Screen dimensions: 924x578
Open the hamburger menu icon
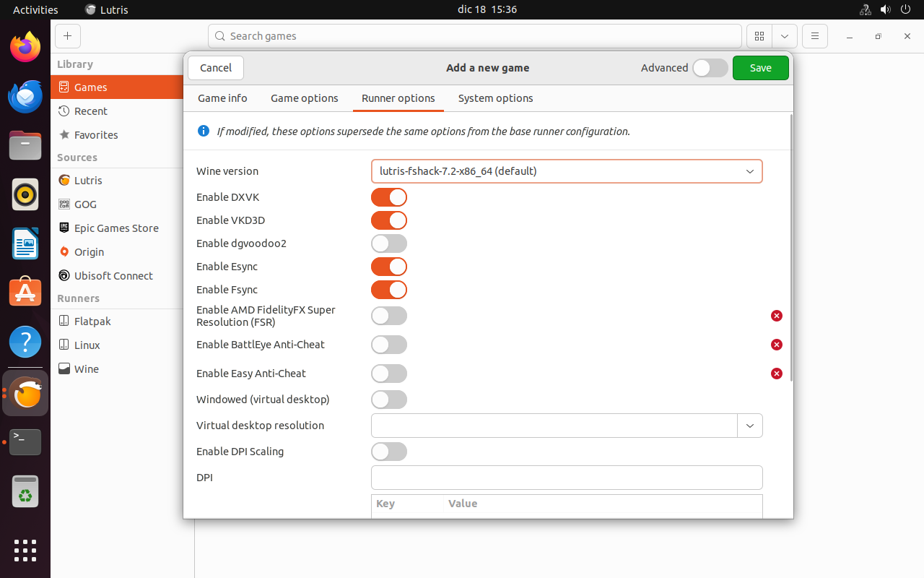pyautogui.click(x=814, y=36)
